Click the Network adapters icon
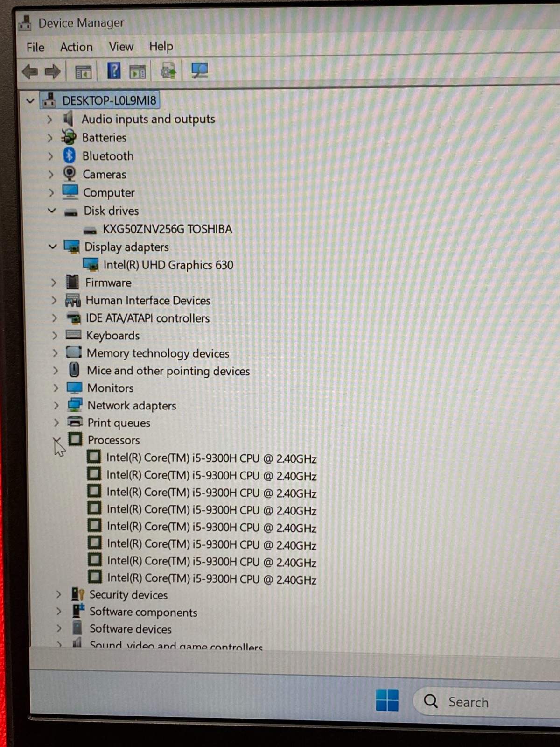This screenshot has height=747, width=560. point(75,405)
